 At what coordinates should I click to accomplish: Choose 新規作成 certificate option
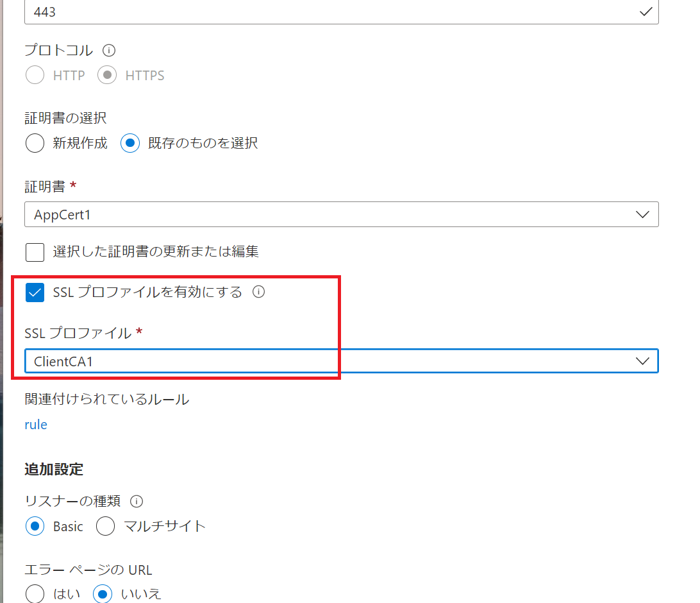[x=35, y=143]
